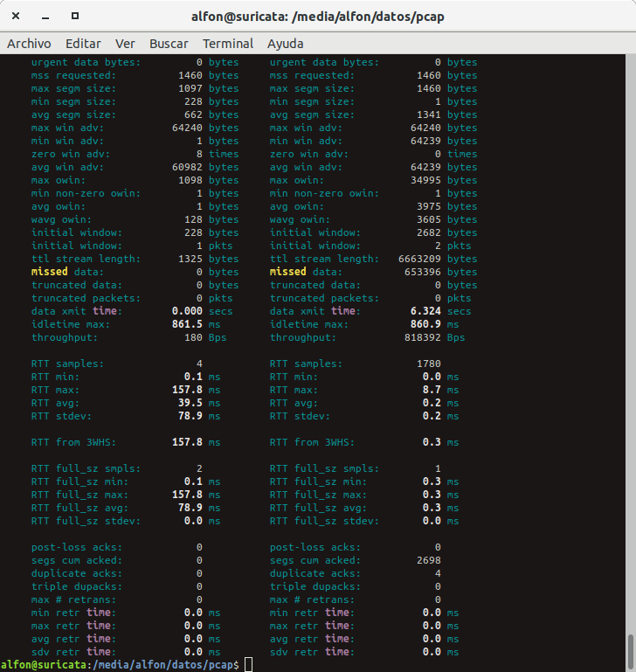Viewport: 636px width, 672px height.
Task: Click the left 'post-loss acks:' label
Action: tap(77, 547)
